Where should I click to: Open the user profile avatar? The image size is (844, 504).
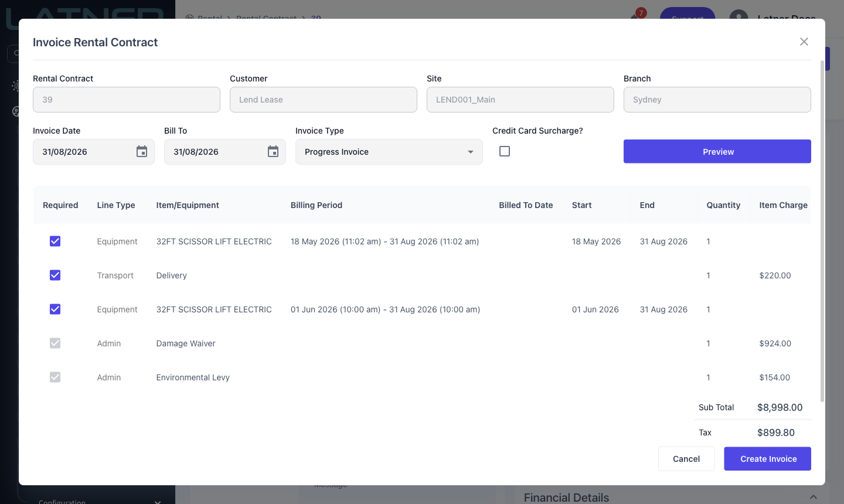click(x=738, y=18)
